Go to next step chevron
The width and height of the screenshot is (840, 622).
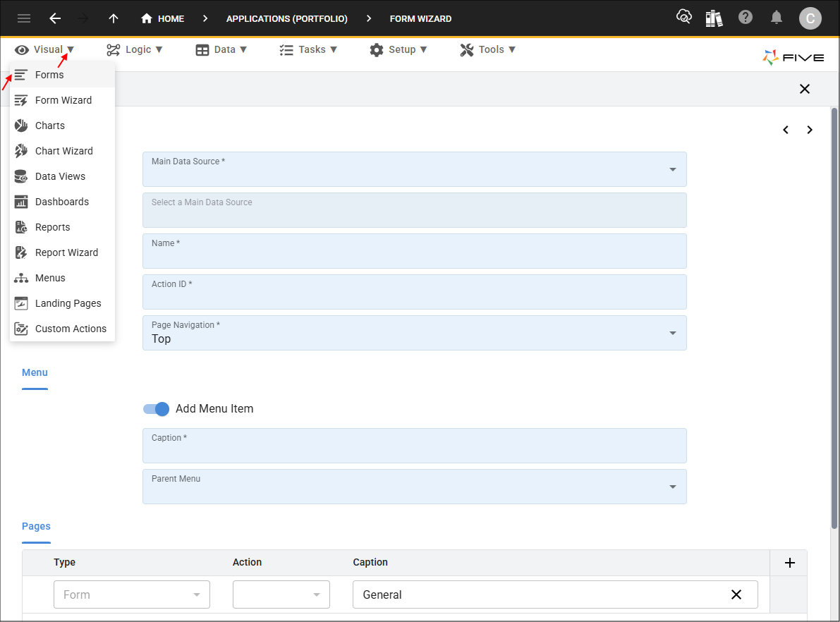810,130
